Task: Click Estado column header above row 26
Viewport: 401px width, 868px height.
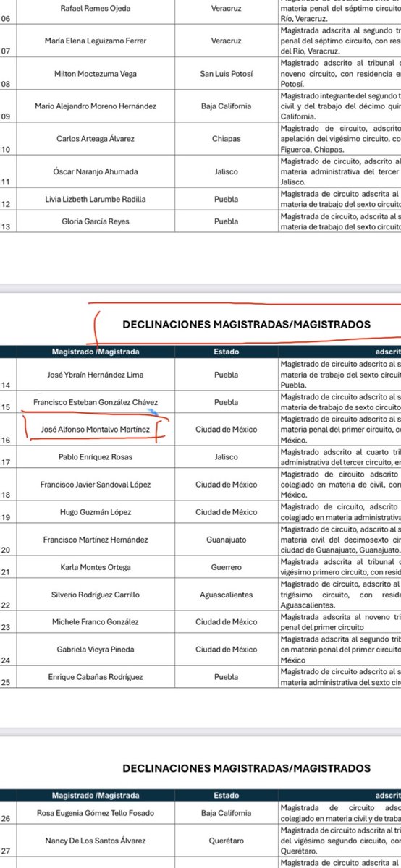Action: (228, 796)
